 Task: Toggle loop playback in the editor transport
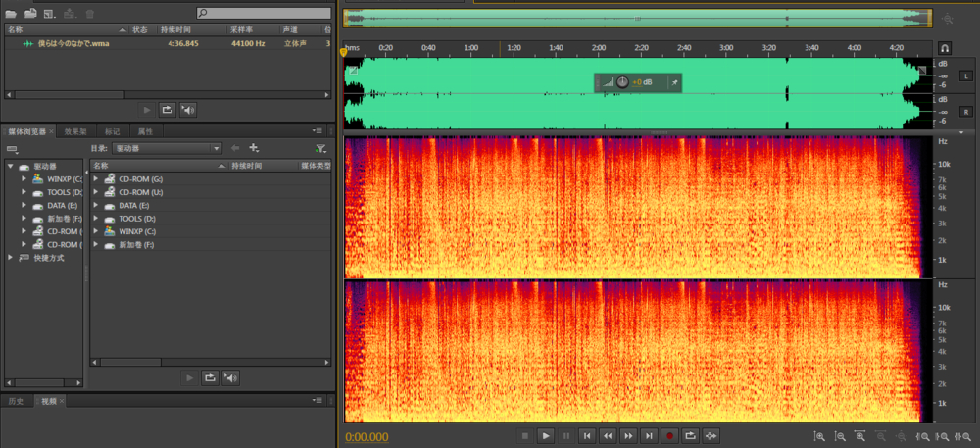[690, 435]
